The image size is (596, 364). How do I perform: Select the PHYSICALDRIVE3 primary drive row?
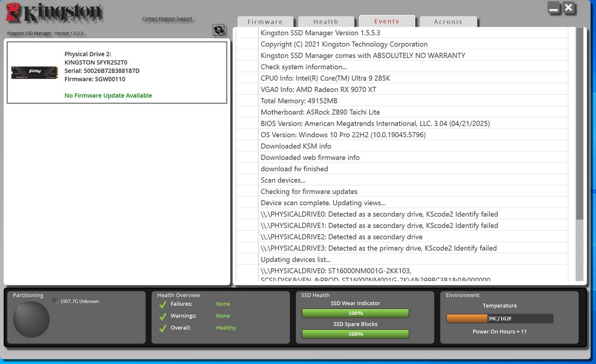click(402, 248)
